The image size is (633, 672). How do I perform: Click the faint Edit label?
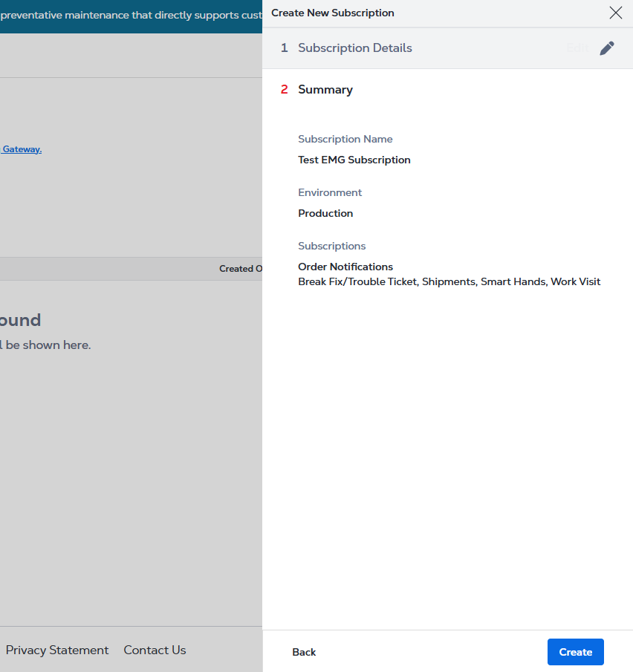[x=576, y=48]
